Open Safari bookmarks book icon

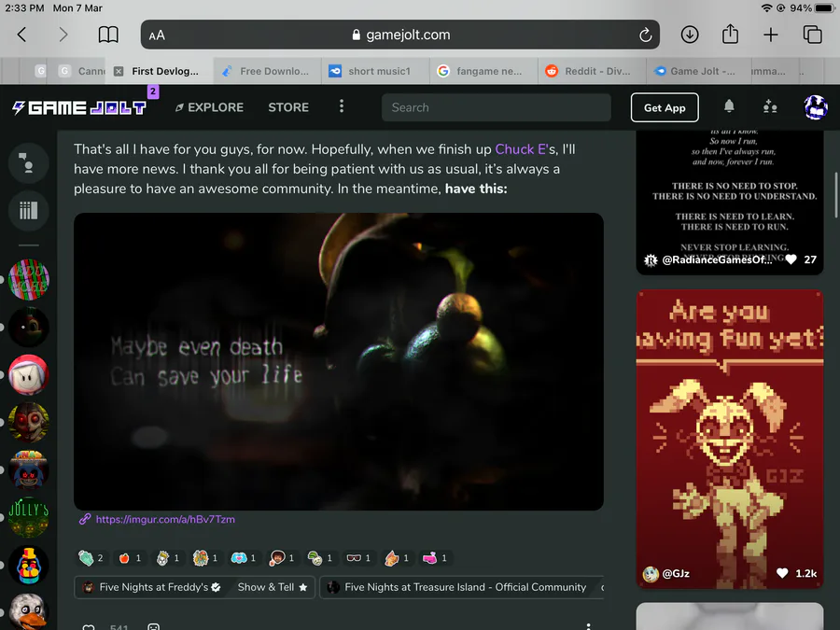(108, 35)
